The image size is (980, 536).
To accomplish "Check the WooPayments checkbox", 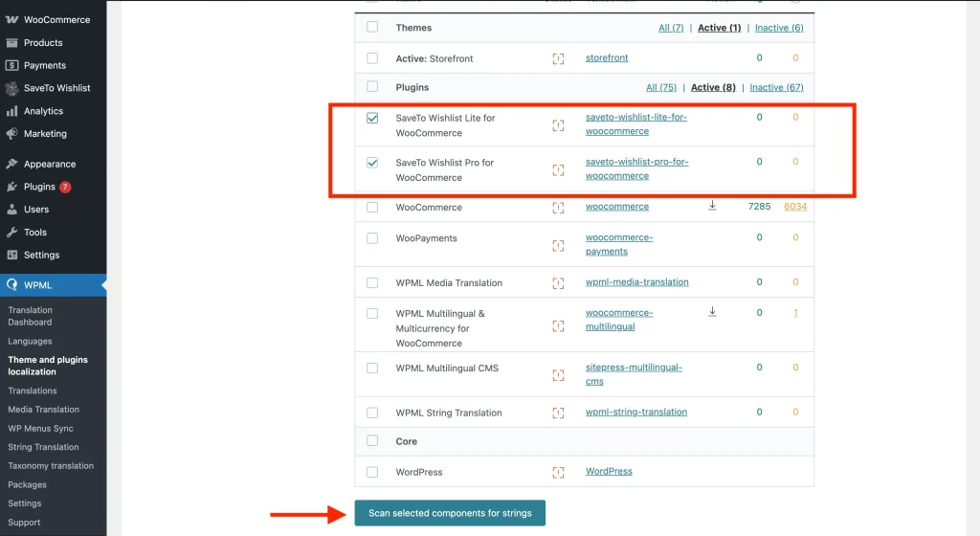I will [372, 238].
